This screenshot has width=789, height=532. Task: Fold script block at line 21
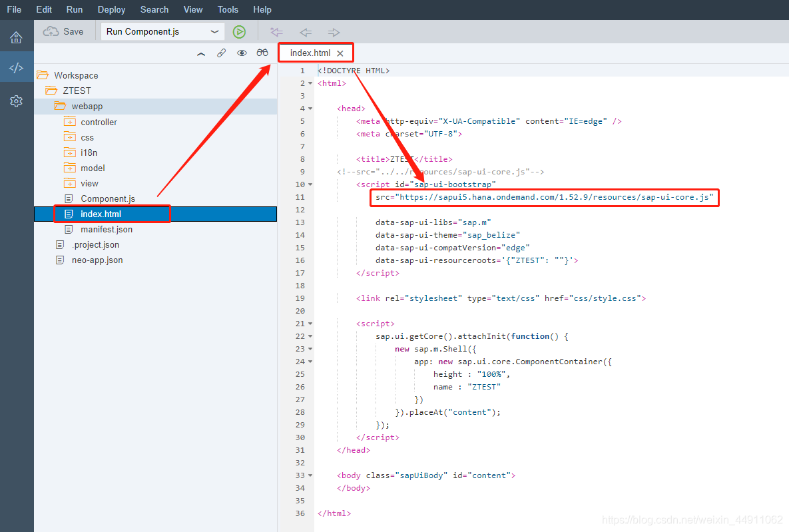[310, 324]
